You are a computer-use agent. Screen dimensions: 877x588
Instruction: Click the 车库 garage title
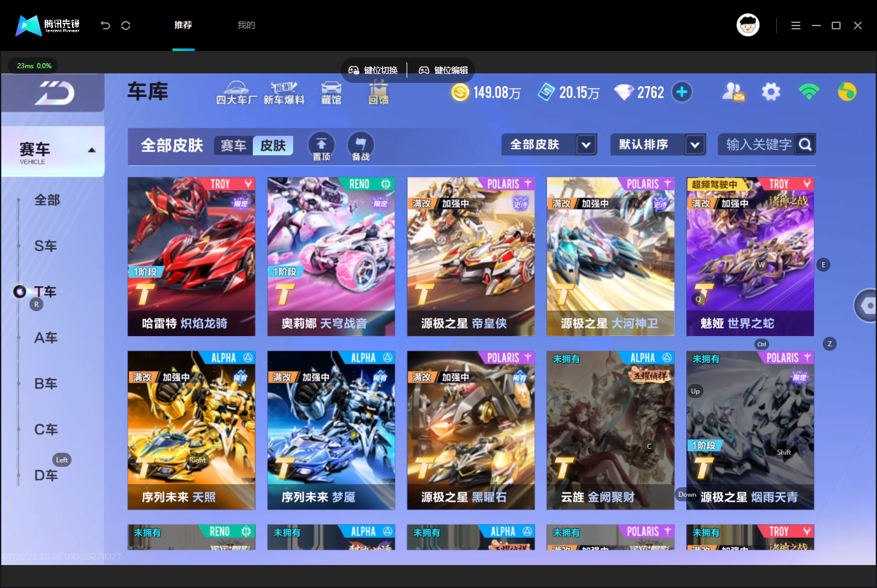coord(147,92)
